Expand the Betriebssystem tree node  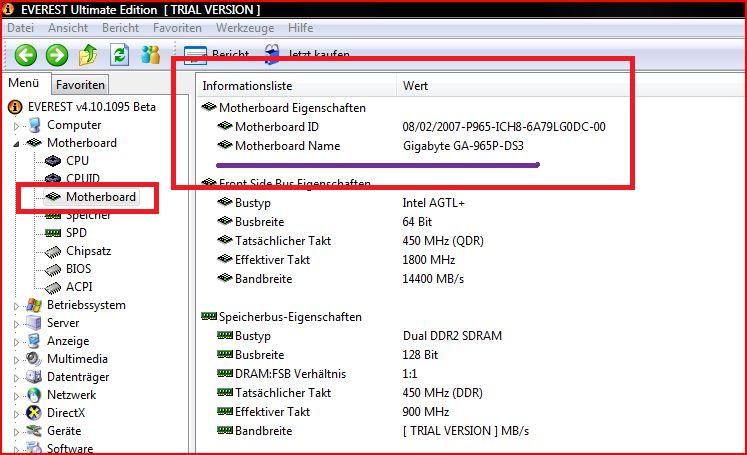click(x=16, y=306)
